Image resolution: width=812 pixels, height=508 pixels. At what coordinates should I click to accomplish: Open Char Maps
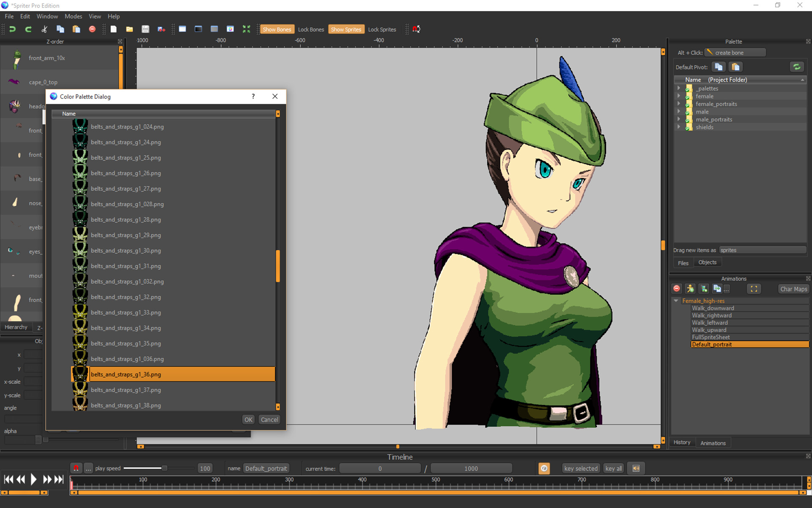pyautogui.click(x=793, y=289)
